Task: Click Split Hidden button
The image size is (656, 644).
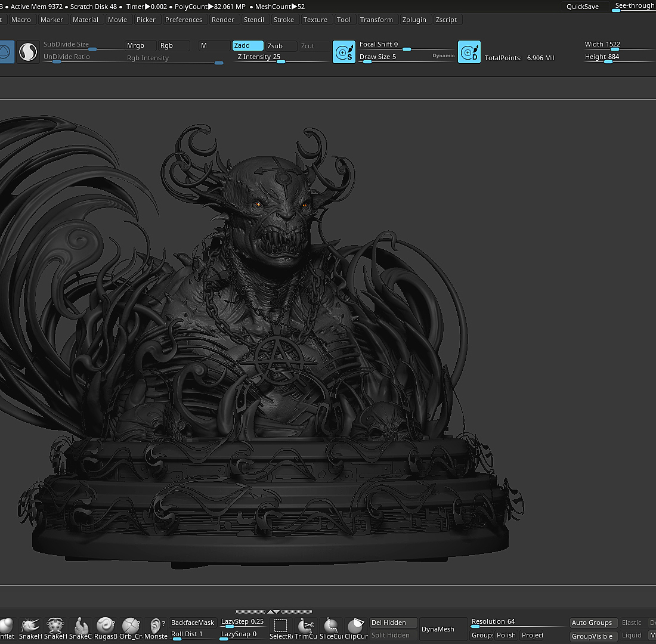Action: click(x=393, y=635)
